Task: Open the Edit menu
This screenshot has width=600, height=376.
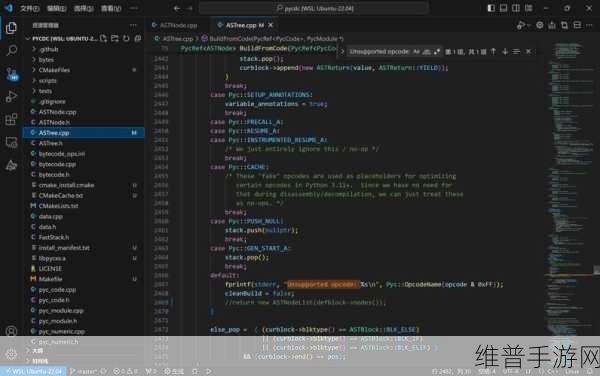Action: (57, 8)
